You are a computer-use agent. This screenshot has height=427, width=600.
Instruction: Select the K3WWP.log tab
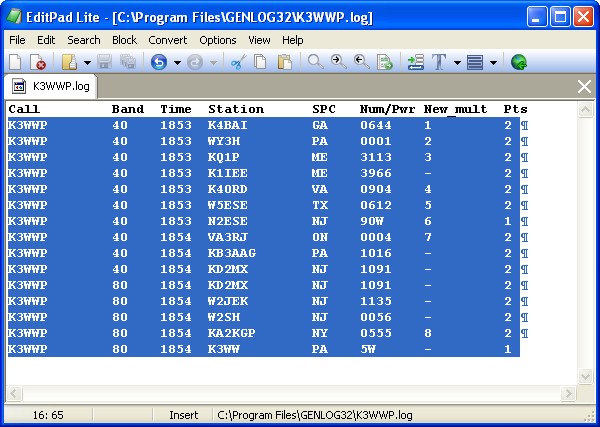pyautogui.click(x=54, y=87)
